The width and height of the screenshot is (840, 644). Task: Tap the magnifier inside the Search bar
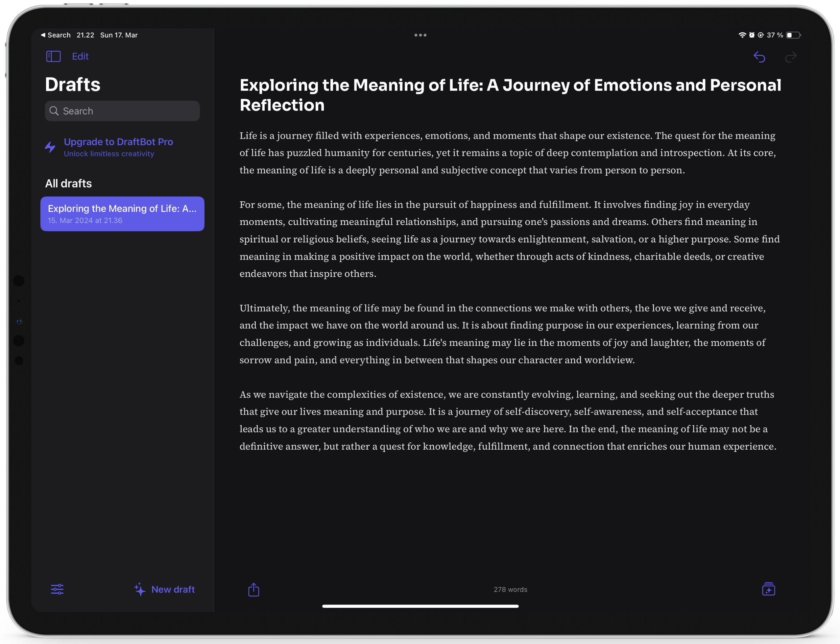coord(55,111)
